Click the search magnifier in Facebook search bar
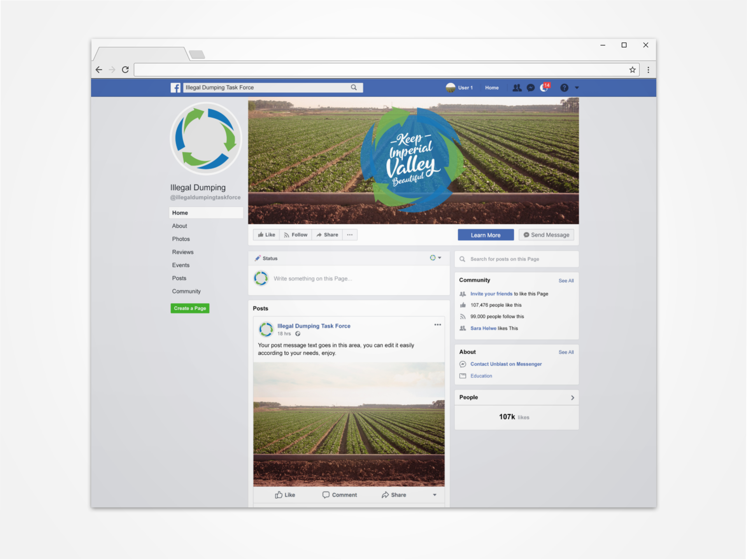This screenshot has width=747, height=560. [354, 87]
